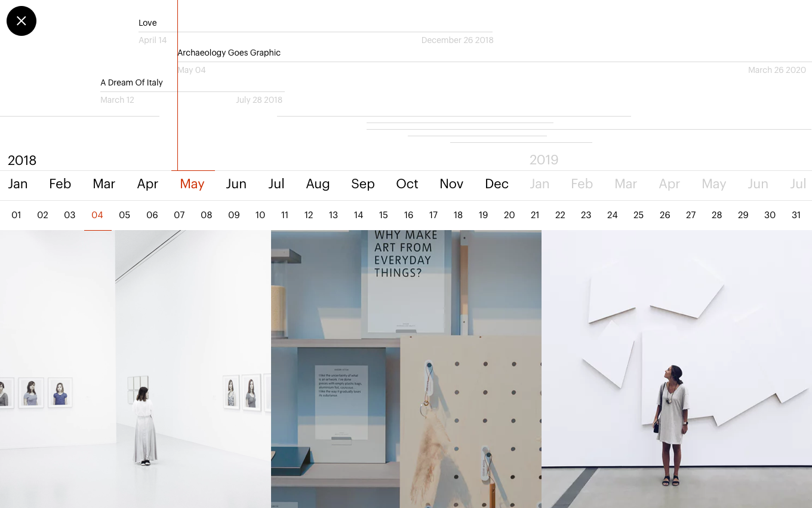
Task: Click the 2019 year label
Action: (544, 160)
